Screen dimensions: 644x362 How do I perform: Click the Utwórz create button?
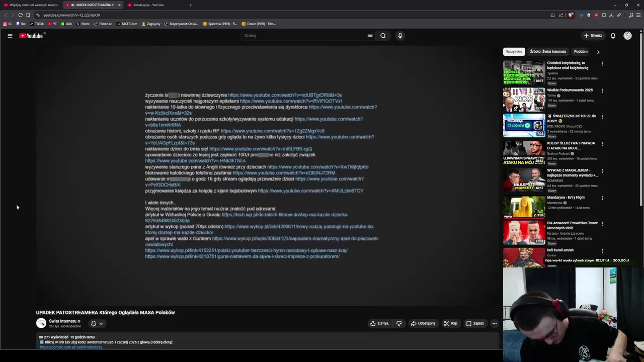[593, 36]
